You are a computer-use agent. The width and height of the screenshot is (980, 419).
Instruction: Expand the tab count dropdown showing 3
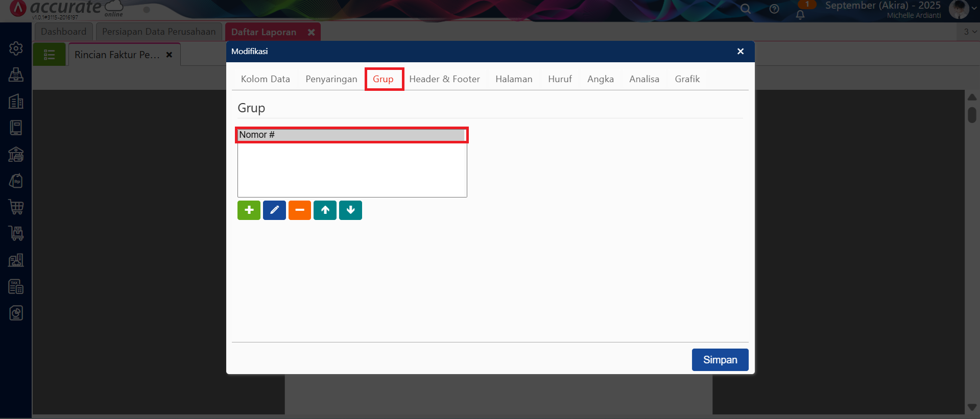pyautogui.click(x=970, y=32)
